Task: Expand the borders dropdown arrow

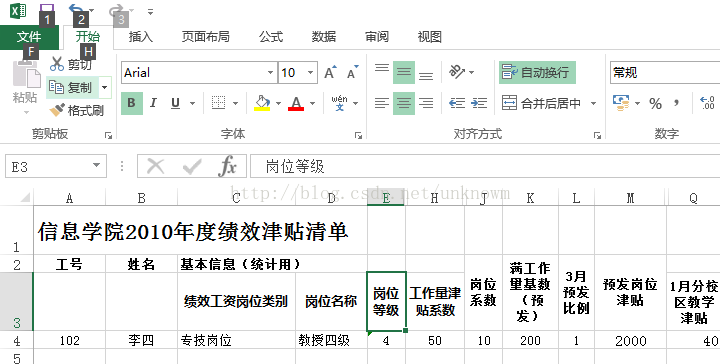Action: [x=236, y=104]
